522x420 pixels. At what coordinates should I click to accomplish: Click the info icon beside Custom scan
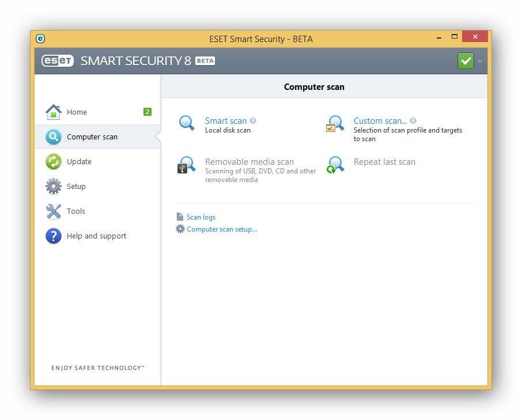(413, 120)
